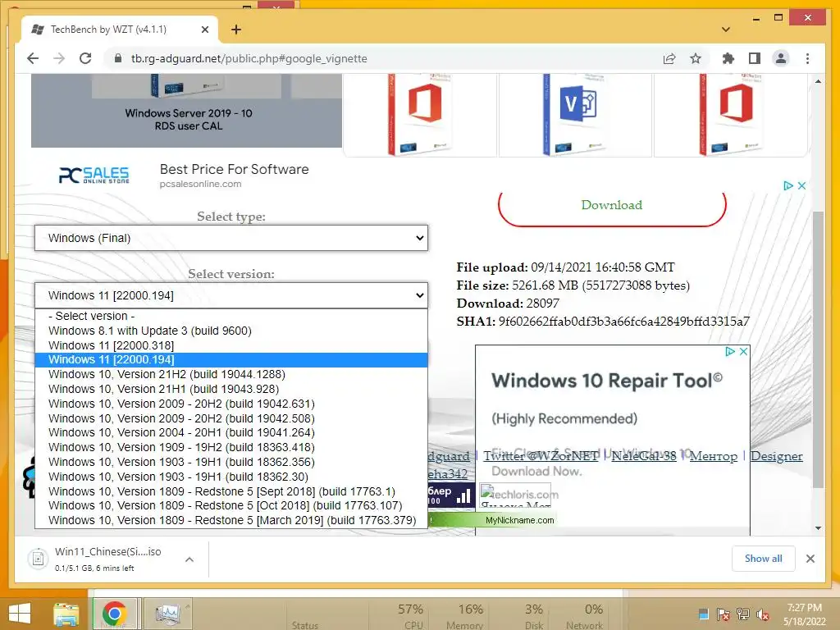840x630 pixels.
Task: Close the PC Sales ad with X
Action: point(802,185)
